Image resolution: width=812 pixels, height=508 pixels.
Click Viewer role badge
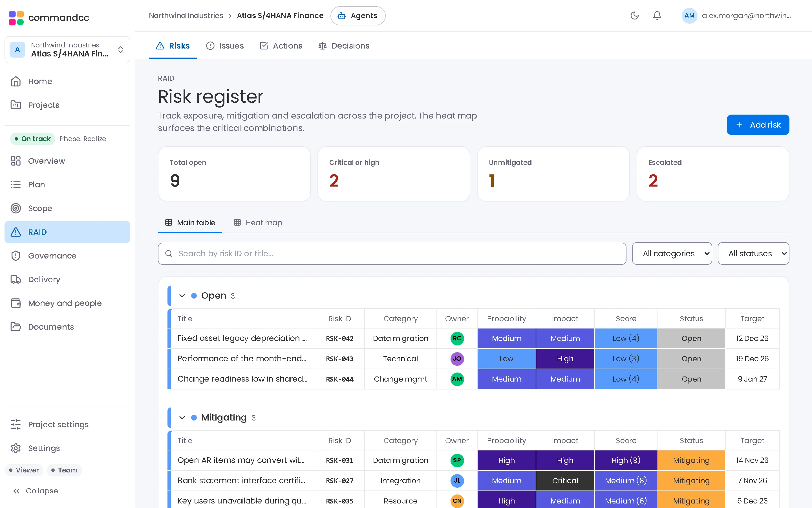click(x=24, y=470)
